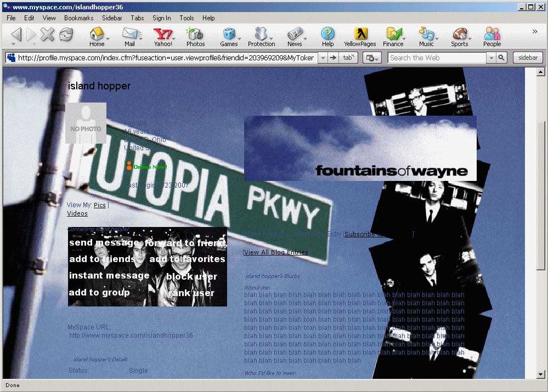
Task: Open the dropdown arrow beside Music
Action: (x=437, y=38)
